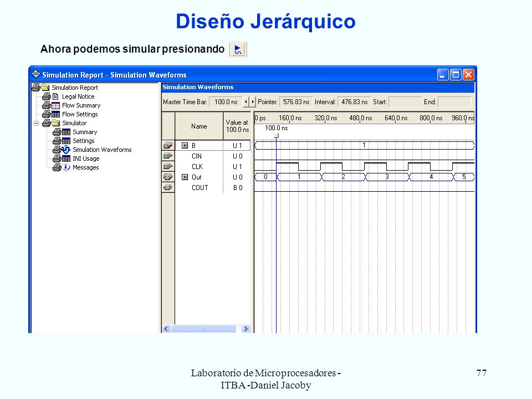Open the Simulation Report root folder

tap(75, 88)
